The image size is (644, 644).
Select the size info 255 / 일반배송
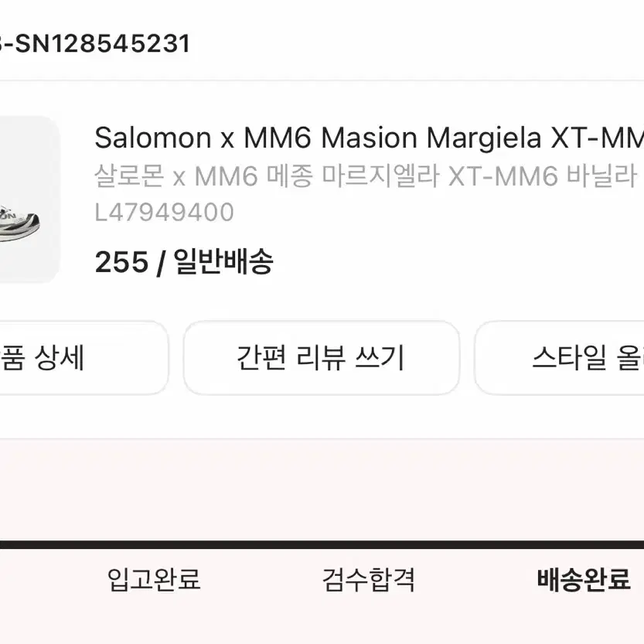click(186, 263)
